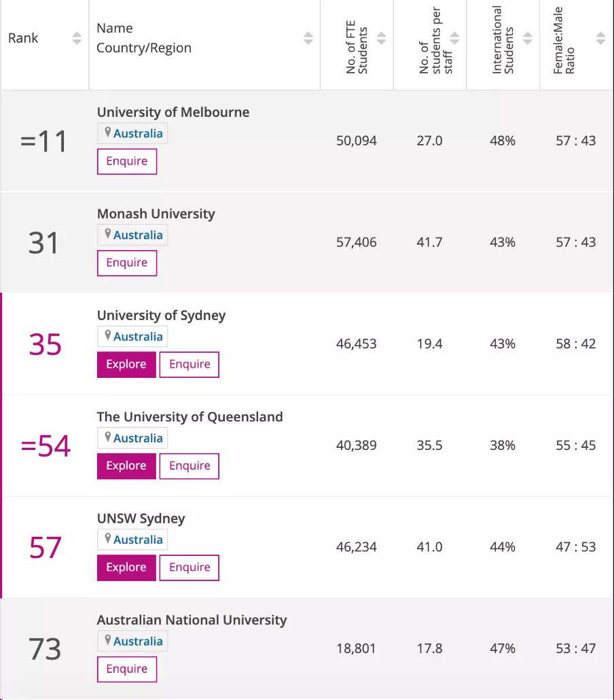This screenshot has height=700, width=614.
Task: Open the University of Melbourne page
Action: coord(173,112)
